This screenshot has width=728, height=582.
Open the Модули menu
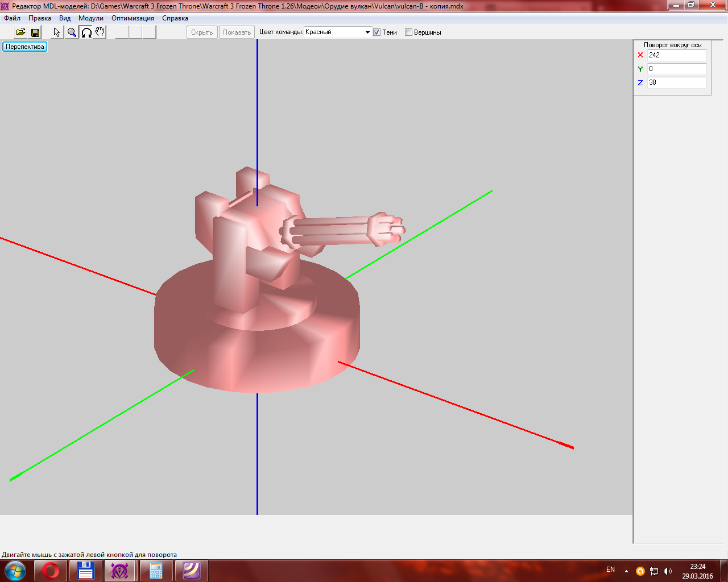(91, 18)
